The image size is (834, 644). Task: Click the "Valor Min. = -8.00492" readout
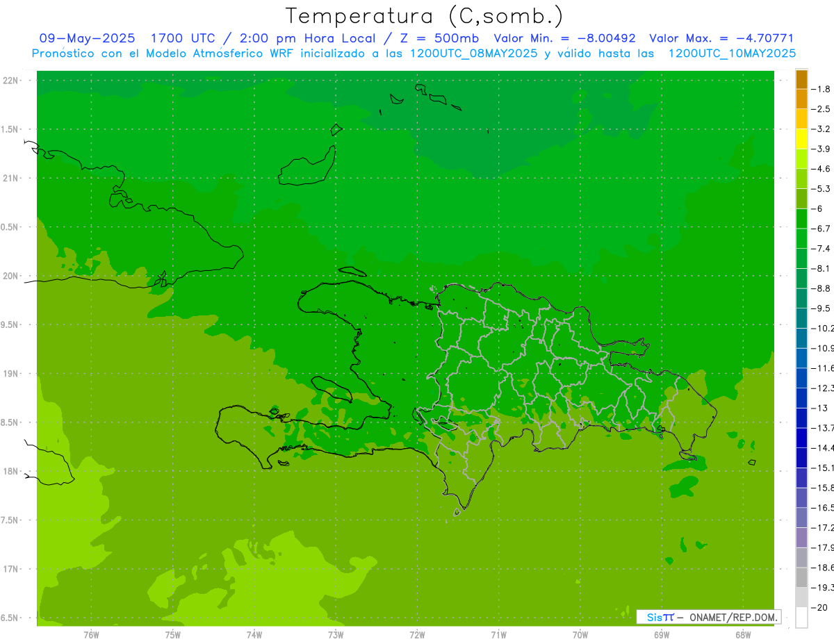point(564,38)
